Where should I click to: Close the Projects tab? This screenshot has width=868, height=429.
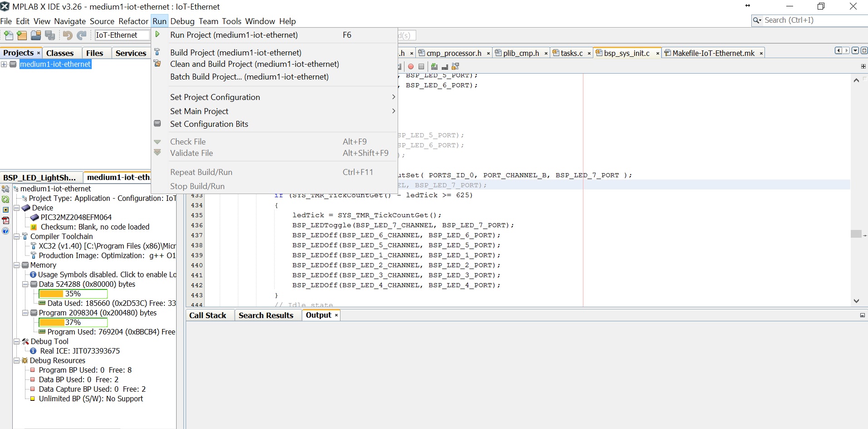[39, 53]
